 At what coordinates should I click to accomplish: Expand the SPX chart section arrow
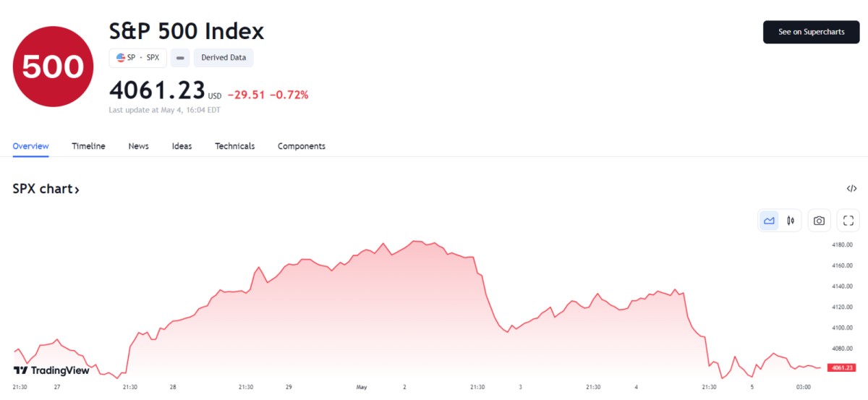77,190
